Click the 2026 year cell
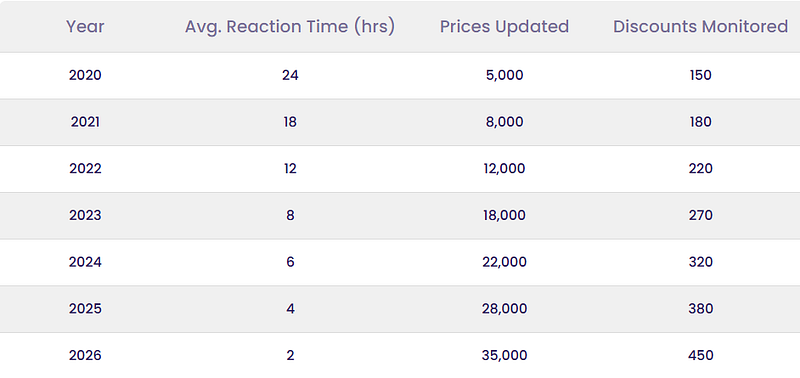Viewport: 800px width, 378px height. (x=85, y=355)
